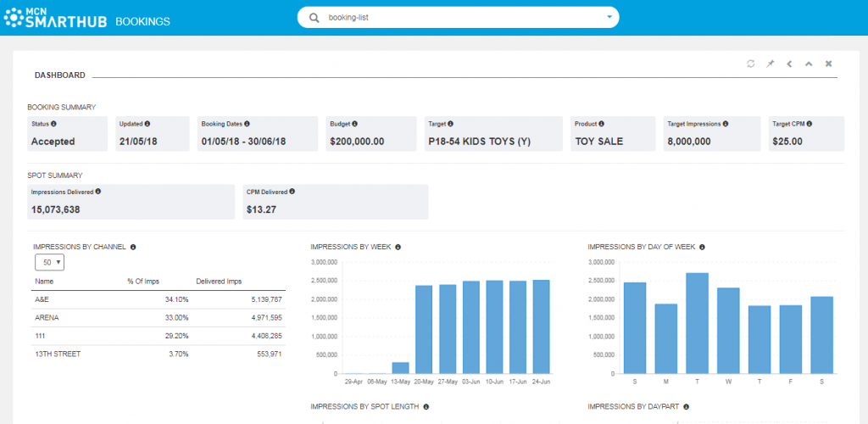
Task: Click info icon beside Impressions By Daypart
Action: (686, 407)
